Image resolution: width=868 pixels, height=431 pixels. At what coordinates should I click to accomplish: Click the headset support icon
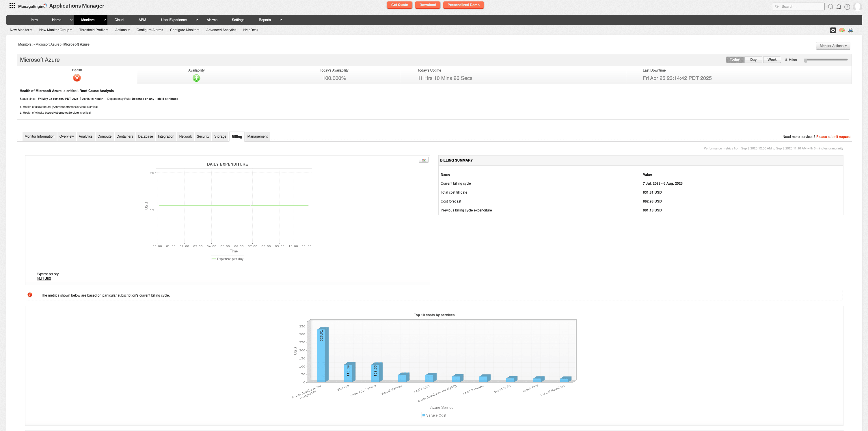830,6
